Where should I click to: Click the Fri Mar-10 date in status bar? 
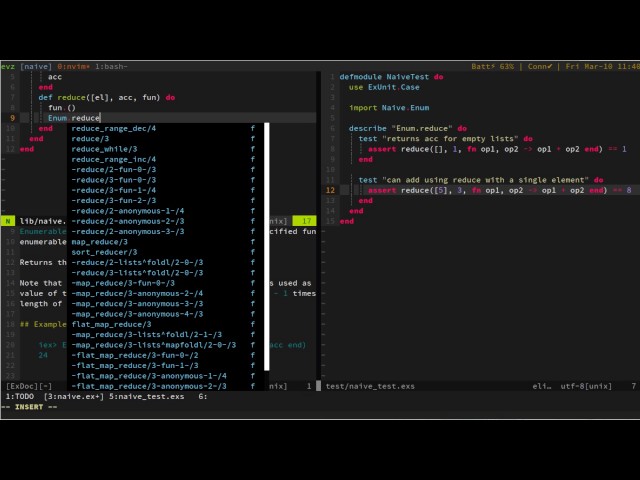(589, 67)
